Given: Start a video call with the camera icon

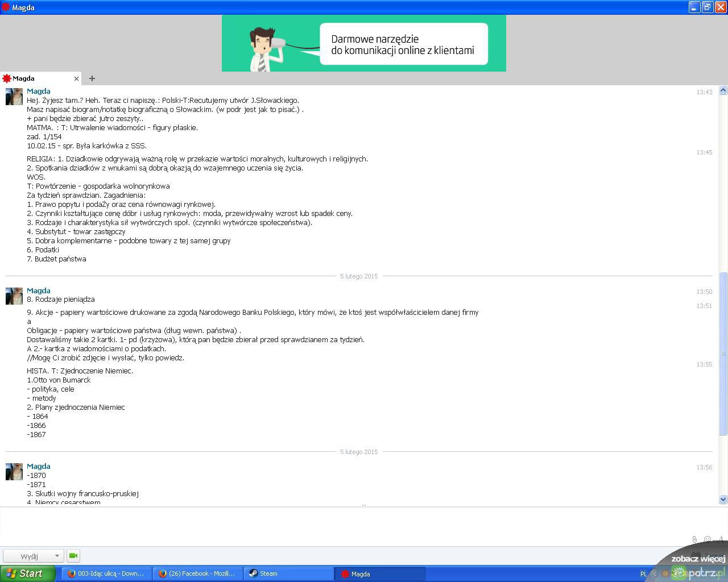Looking at the screenshot, I should [x=73, y=556].
